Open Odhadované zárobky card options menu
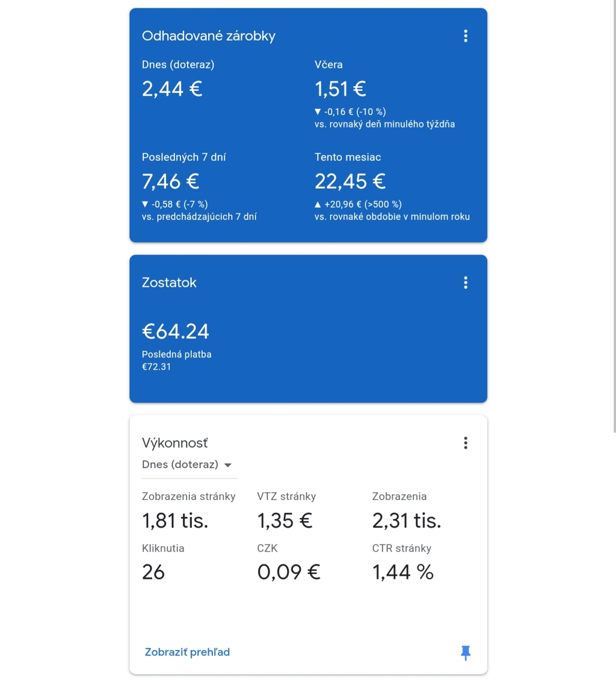 (x=465, y=36)
